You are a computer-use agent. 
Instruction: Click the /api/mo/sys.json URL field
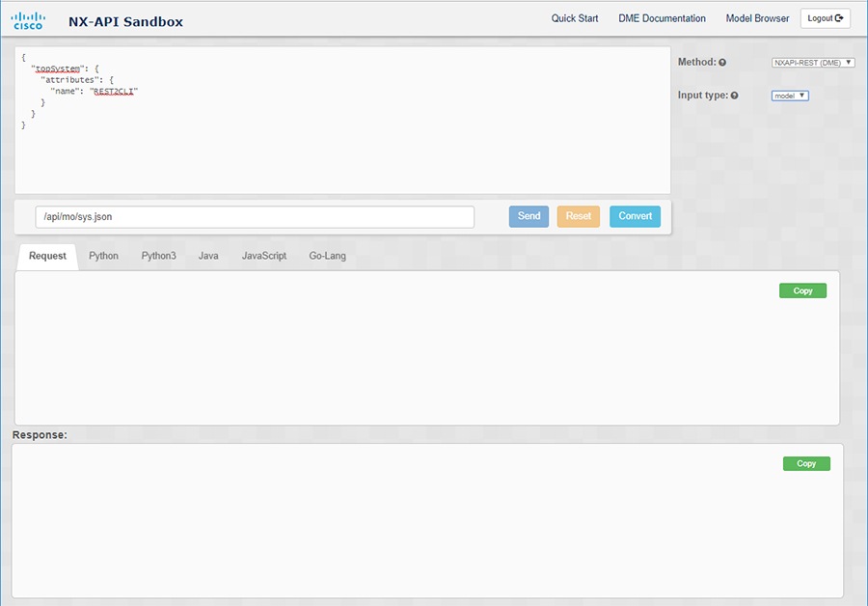(x=255, y=216)
